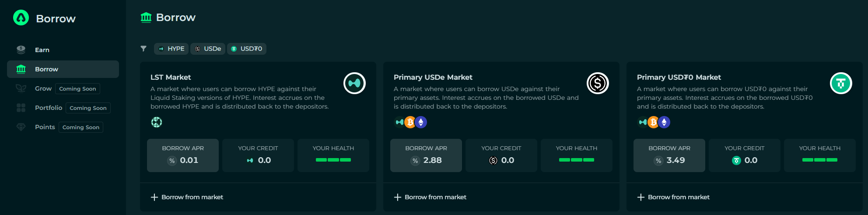Screen dimensions: 868x215
Task: Toggle the USD₮0 filter chip
Action: point(247,49)
